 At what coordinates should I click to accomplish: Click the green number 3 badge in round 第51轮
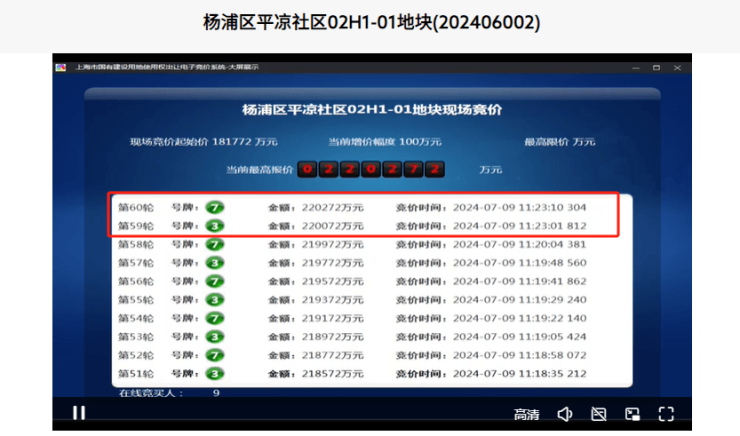(x=215, y=374)
